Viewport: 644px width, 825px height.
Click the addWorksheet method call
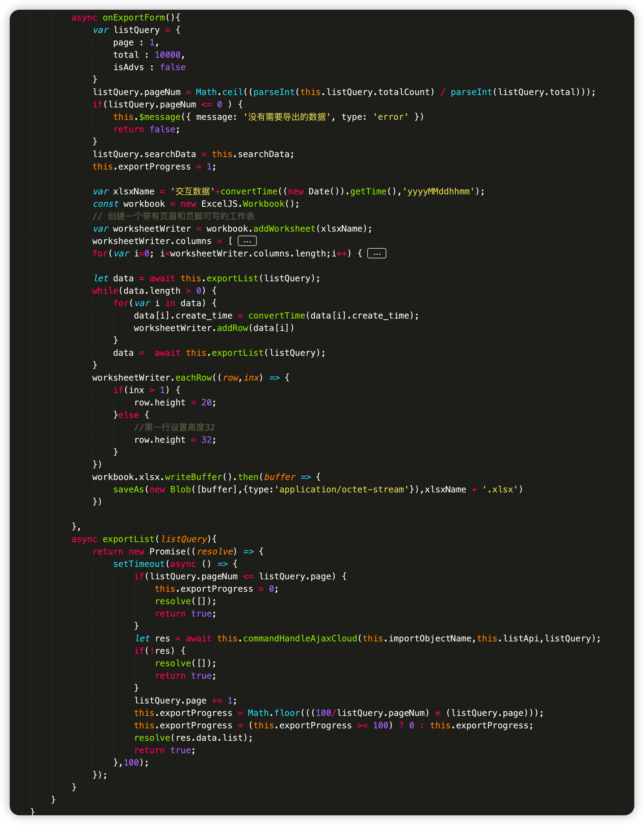click(284, 229)
